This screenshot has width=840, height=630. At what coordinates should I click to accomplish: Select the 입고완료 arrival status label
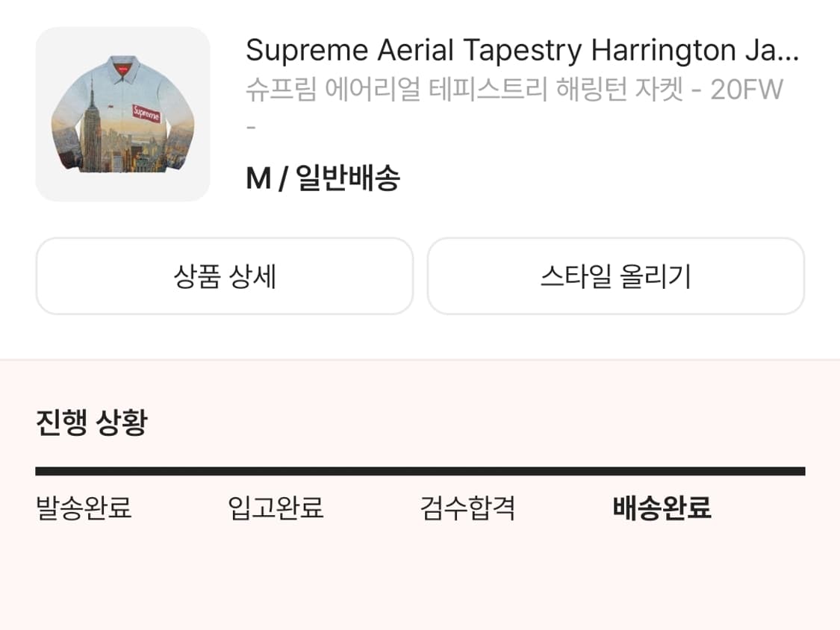pos(276,508)
